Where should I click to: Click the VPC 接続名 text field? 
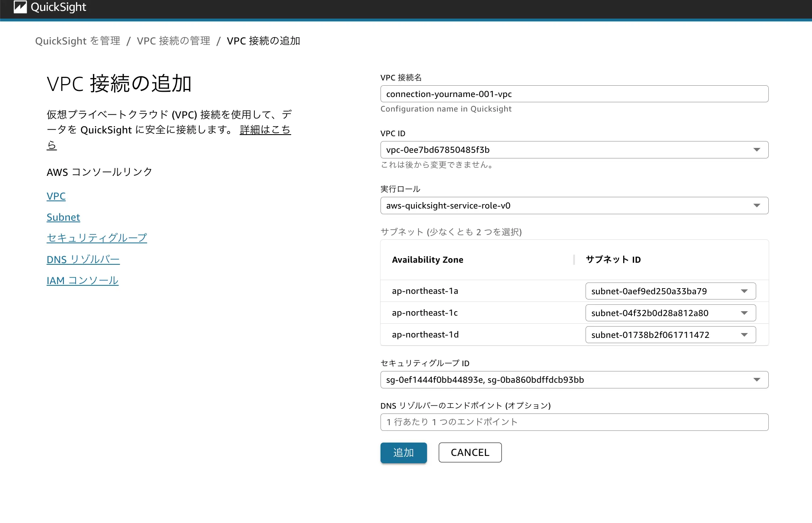click(x=574, y=94)
